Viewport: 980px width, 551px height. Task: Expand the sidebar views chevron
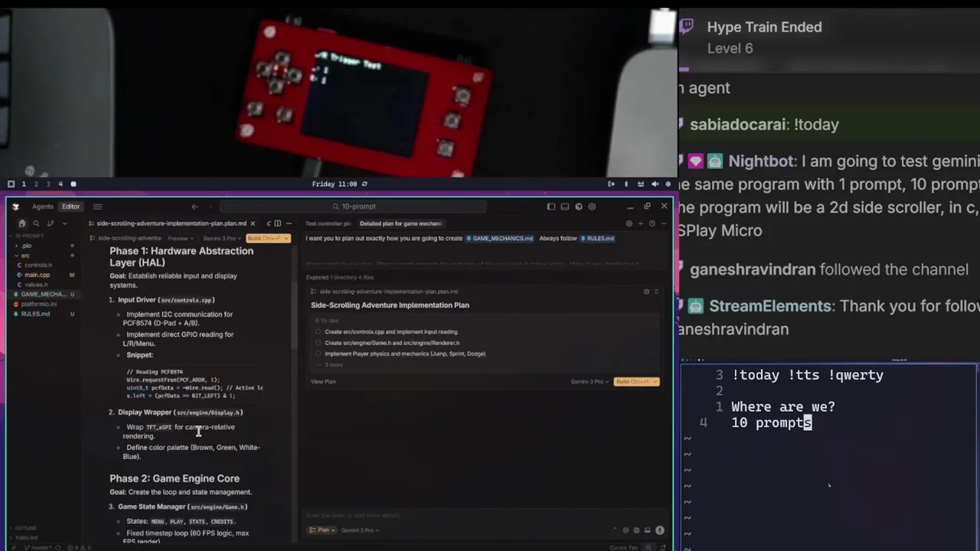click(x=64, y=223)
